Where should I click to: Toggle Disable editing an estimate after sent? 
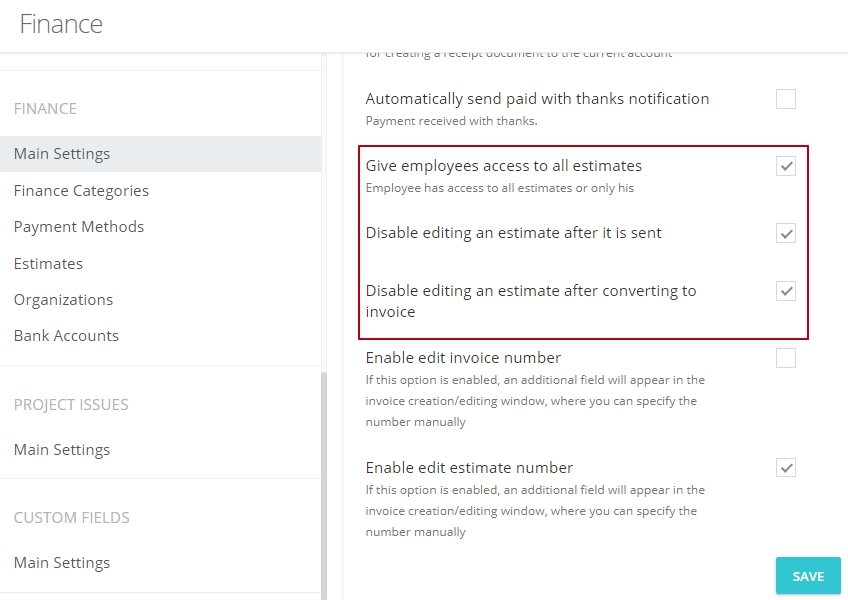pos(785,233)
